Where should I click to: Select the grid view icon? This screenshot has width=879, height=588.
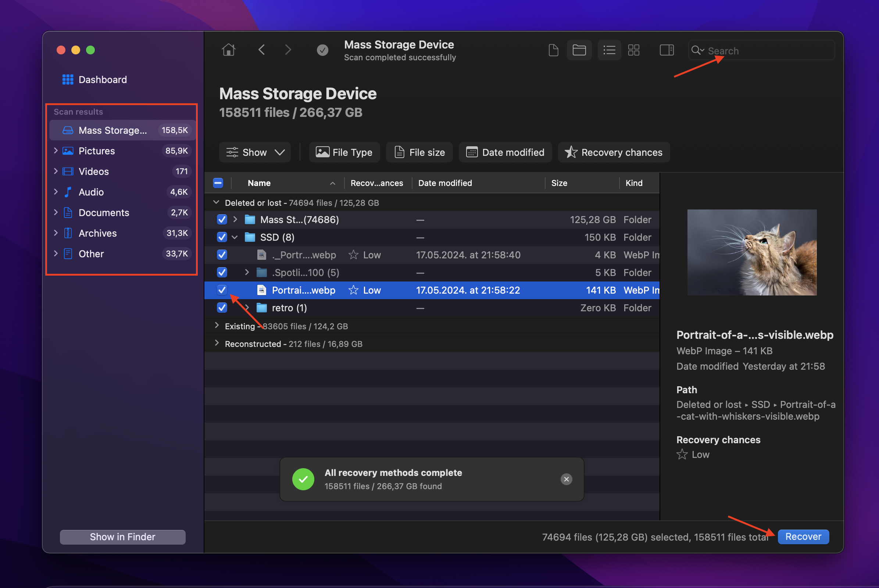coord(634,50)
